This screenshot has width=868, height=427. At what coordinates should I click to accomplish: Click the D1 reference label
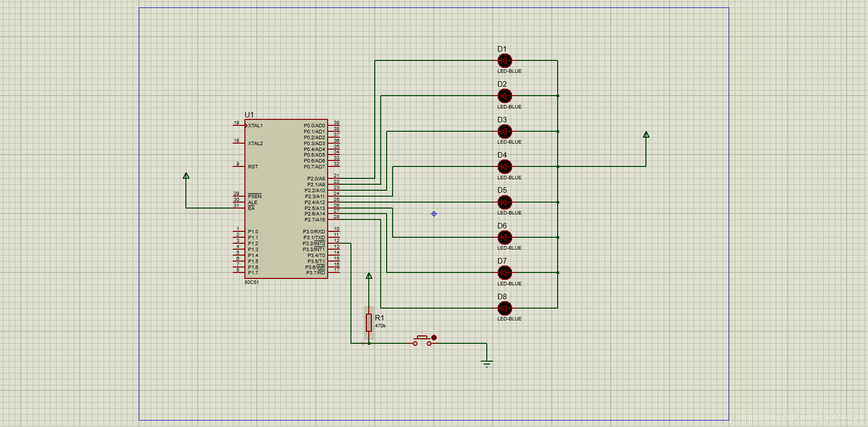click(502, 49)
